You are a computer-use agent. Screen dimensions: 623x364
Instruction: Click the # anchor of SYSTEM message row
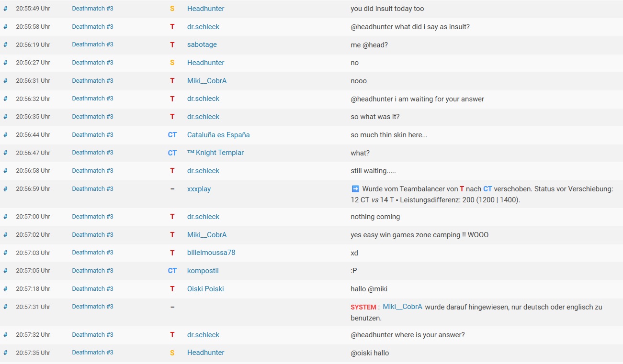[5, 307]
